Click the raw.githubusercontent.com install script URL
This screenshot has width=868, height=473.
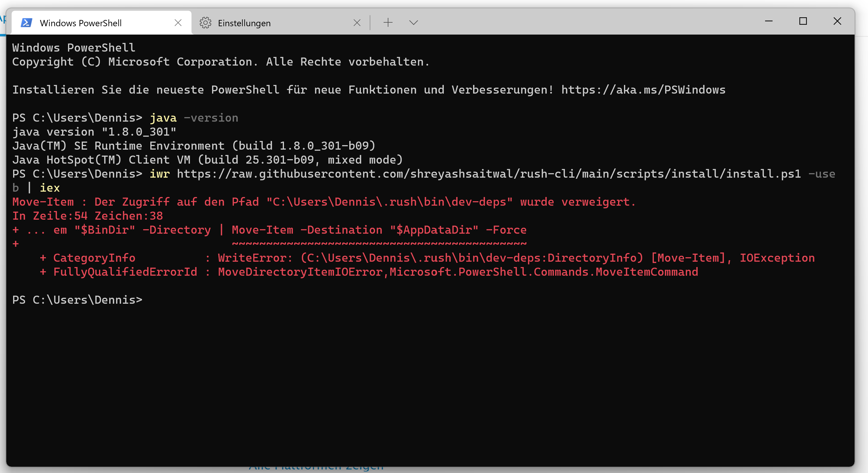coord(489,174)
